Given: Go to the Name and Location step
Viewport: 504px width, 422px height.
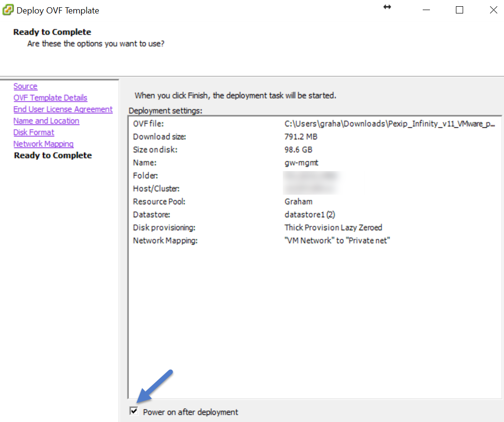Looking at the screenshot, I should click(x=46, y=121).
